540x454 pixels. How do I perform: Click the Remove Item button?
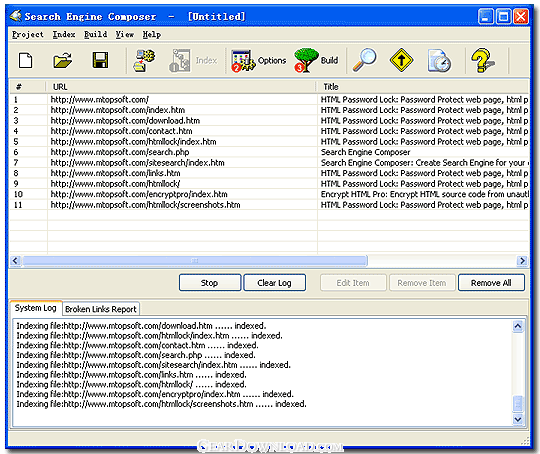click(422, 283)
